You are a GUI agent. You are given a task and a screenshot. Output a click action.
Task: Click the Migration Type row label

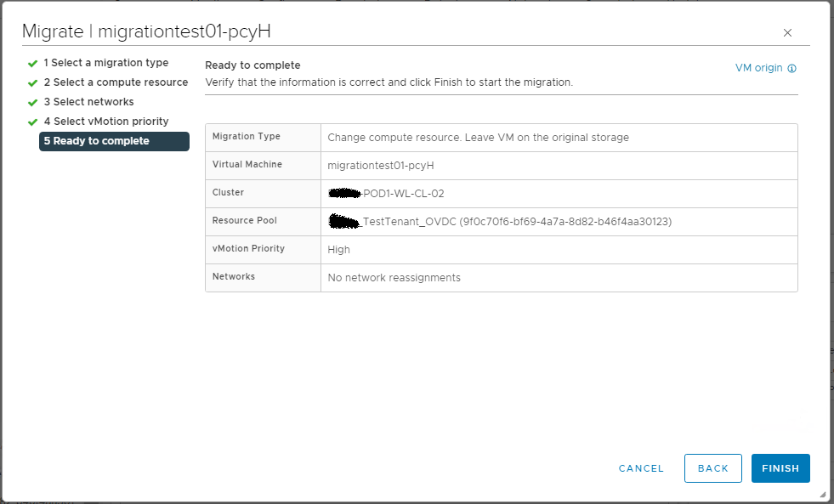point(246,137)
